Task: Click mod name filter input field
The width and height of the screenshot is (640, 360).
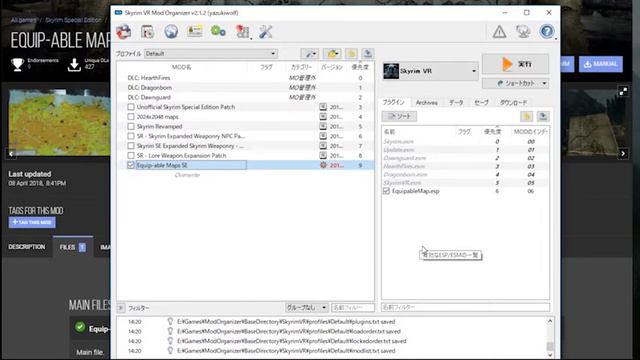Action: (353, 308)
